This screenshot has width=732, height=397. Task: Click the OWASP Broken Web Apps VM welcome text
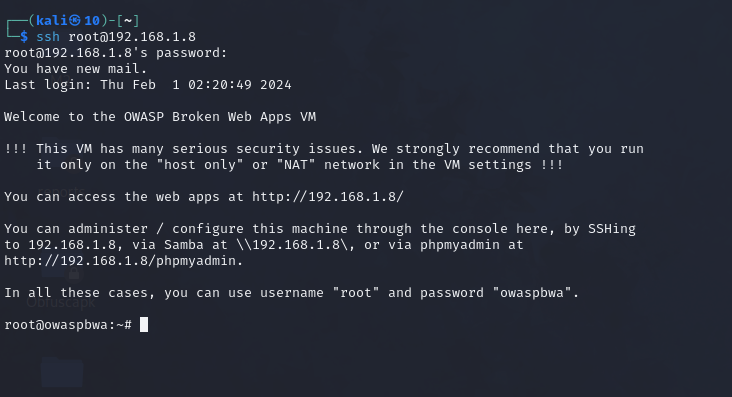coord(220,117)
